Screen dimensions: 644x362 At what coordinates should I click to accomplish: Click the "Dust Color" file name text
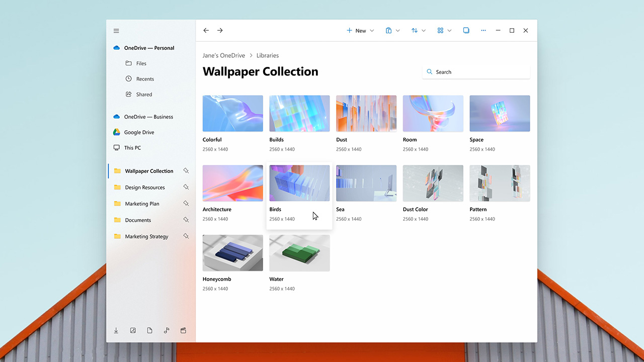416,210
